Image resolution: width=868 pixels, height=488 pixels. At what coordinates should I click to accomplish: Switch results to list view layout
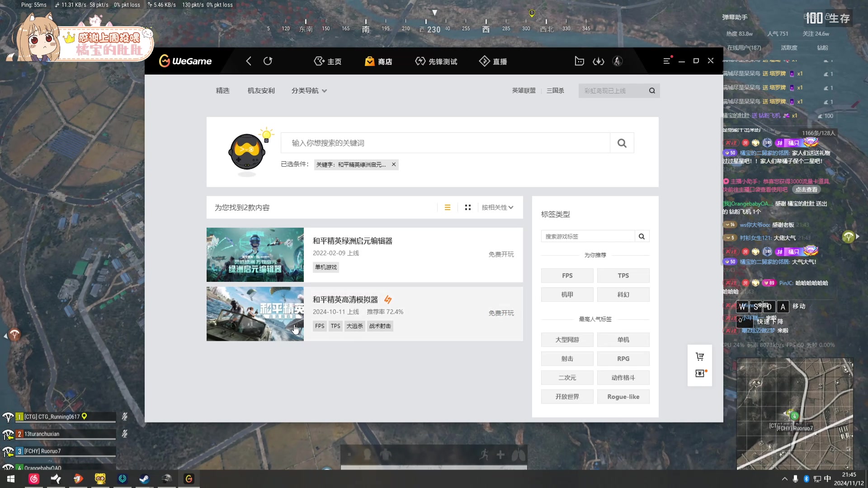click(448, 207)
